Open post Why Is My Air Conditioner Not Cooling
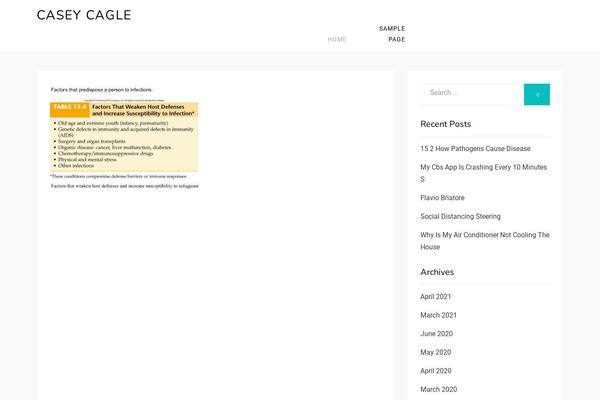Image resolution: width=600 pixels, height=400 pixels. [485, 241]
